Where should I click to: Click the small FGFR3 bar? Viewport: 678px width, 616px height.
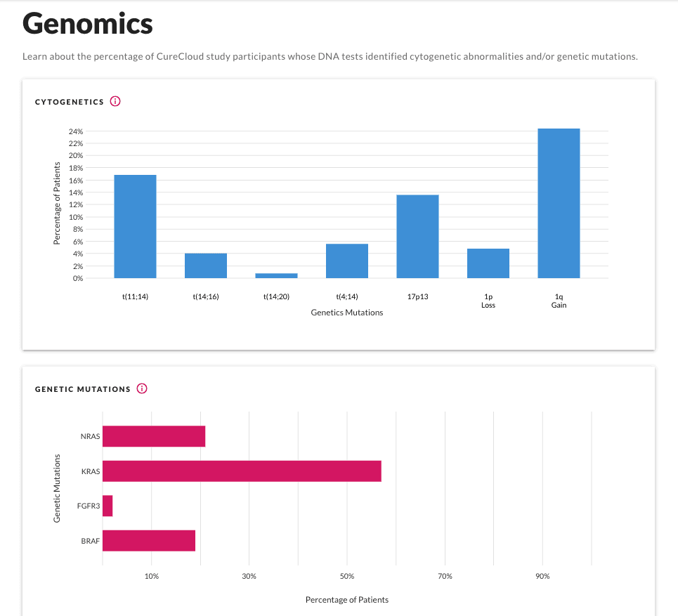coord(107,506)
